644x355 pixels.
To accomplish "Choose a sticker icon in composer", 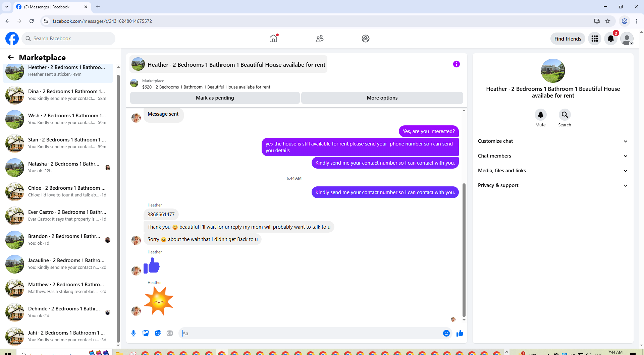I will coord(158,333).
